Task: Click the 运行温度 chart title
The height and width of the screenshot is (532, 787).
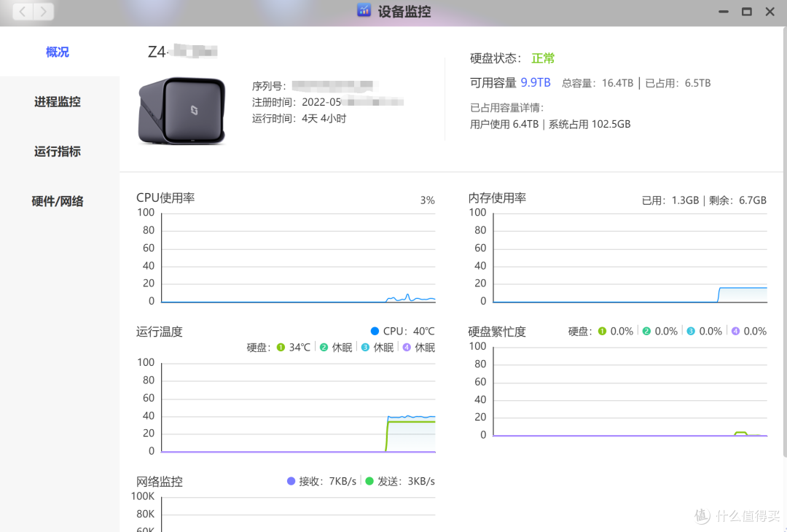Action: point(160,332)
